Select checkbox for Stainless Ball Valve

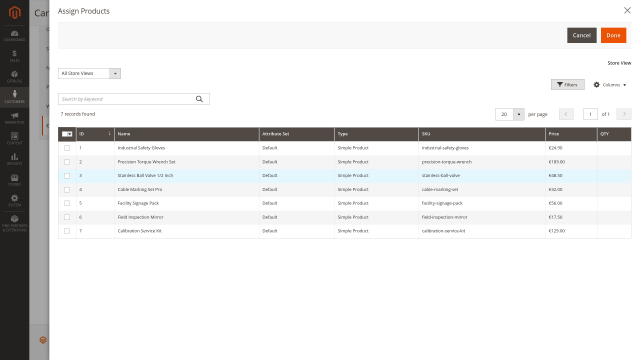(67, 176)
